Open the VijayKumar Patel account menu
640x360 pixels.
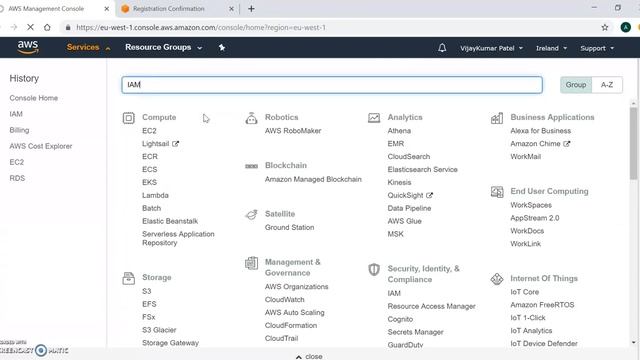(491, 48)
